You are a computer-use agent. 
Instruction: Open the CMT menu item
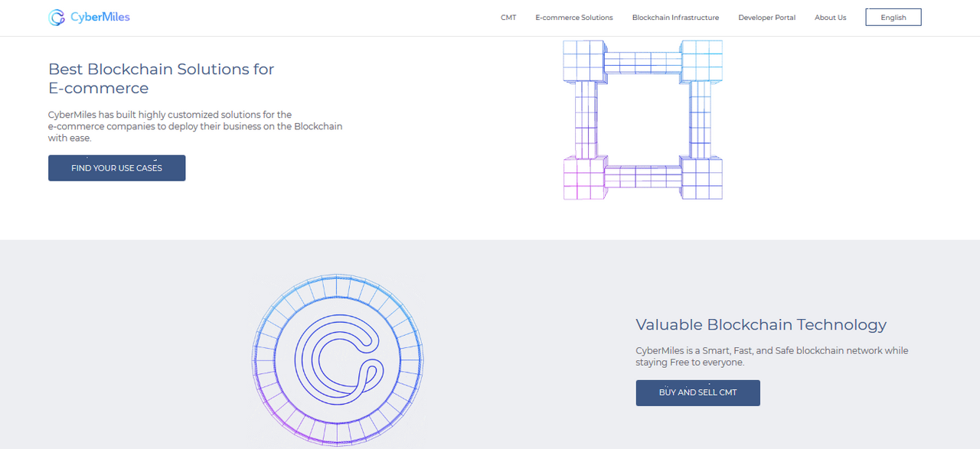[508, 18]
